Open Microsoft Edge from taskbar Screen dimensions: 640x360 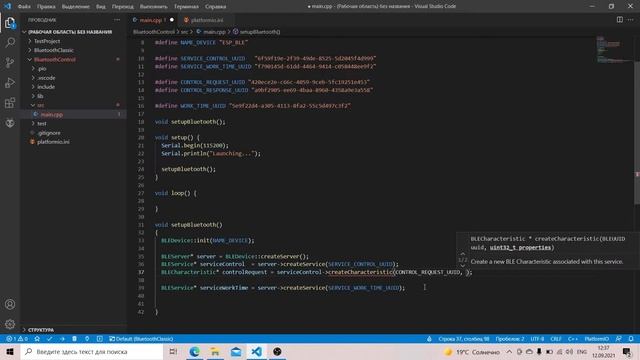click(194, 351)
